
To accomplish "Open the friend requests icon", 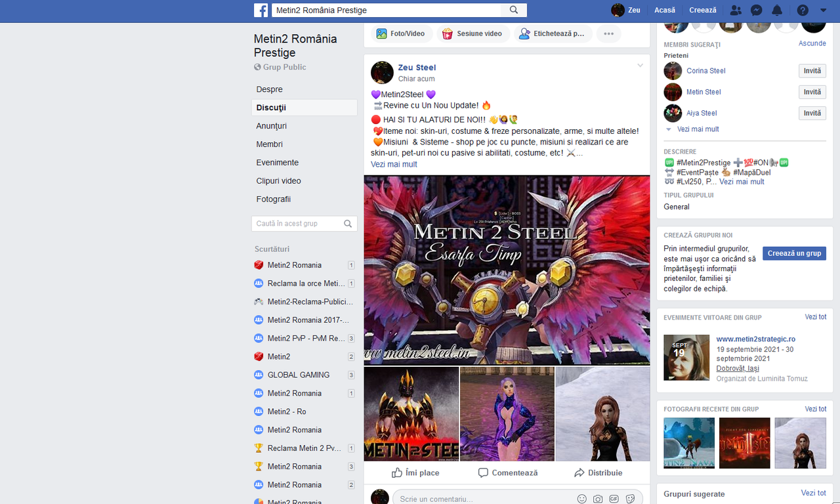I will (x=735, y=10).
